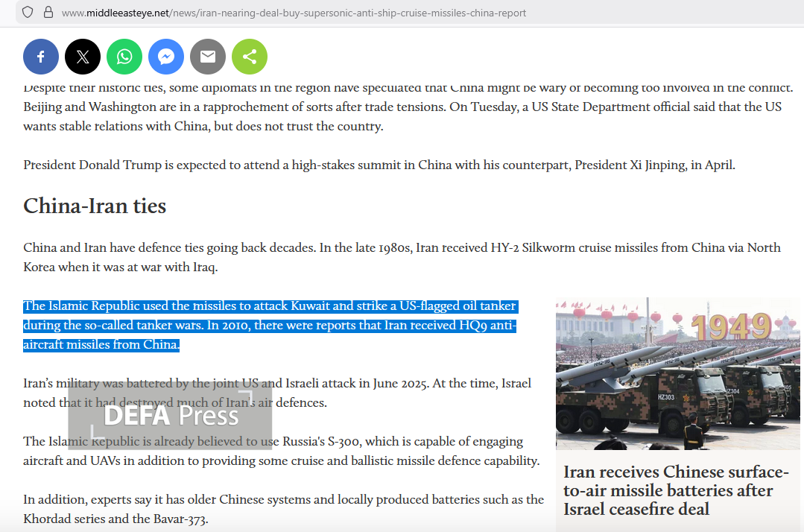804x532 pixels.
Task: Click the DEFA Press watermark logo
Action: 170,416
